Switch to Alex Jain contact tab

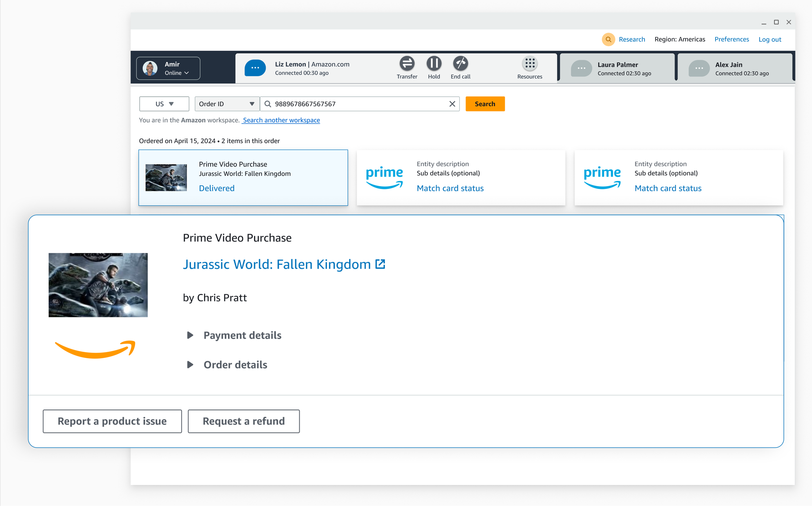click(x=735, y=68)
